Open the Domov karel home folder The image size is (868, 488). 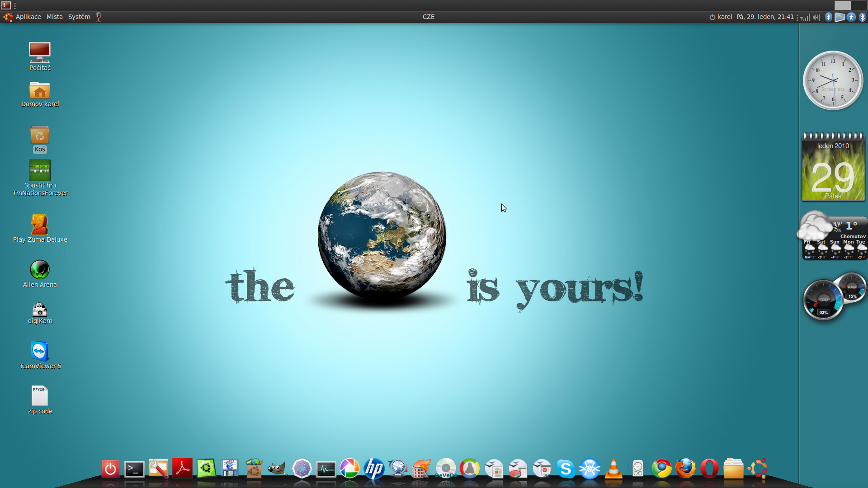tap(40, 94)
